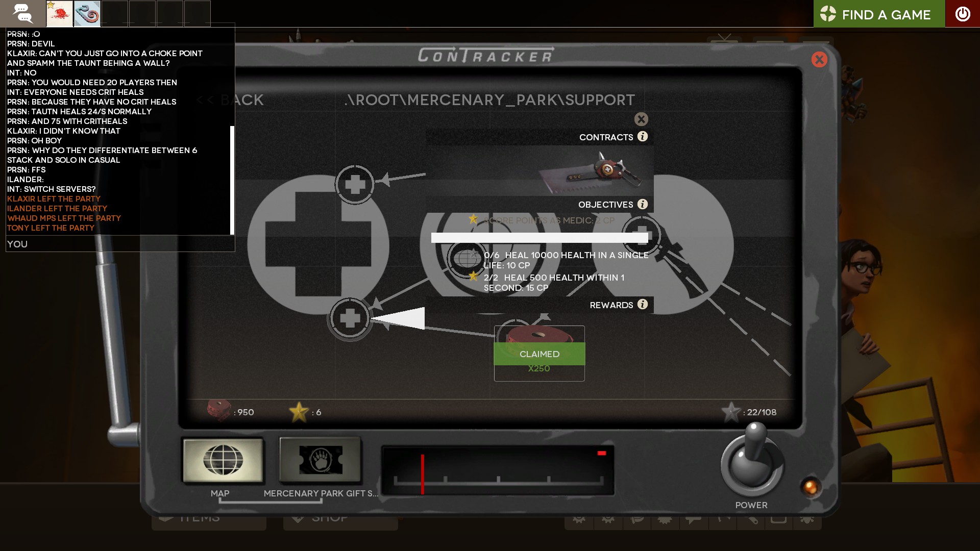Image resolution: width=980 pixels, height=551 pixels.
Task: Show info for OBJECTIVES section
Action: click(x=643, y=204)
